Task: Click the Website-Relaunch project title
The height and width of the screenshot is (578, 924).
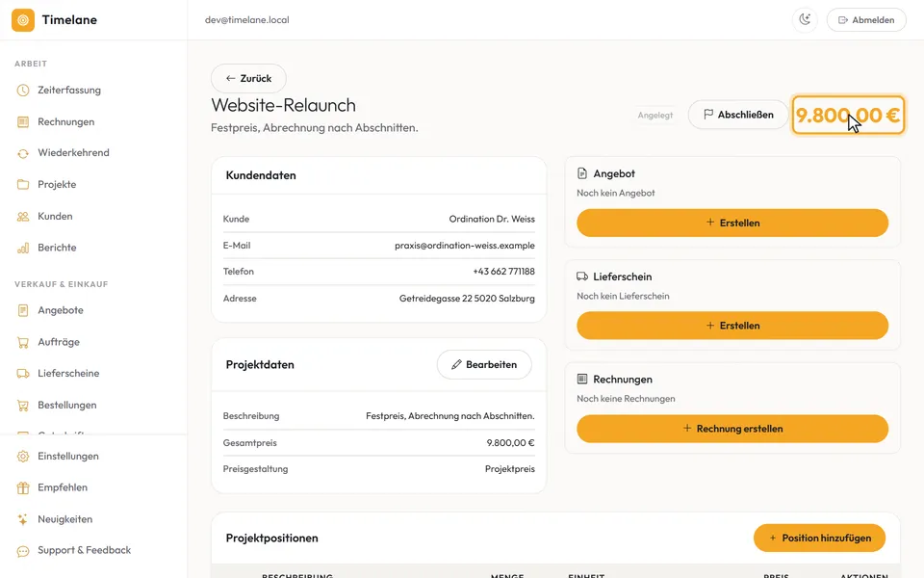Action: click(283, 105)
